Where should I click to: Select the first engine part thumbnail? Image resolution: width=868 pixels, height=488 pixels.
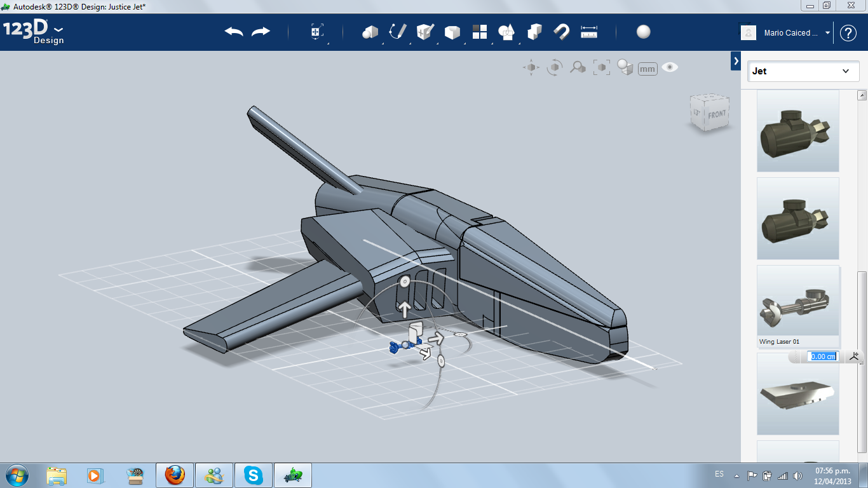[798, 131]
